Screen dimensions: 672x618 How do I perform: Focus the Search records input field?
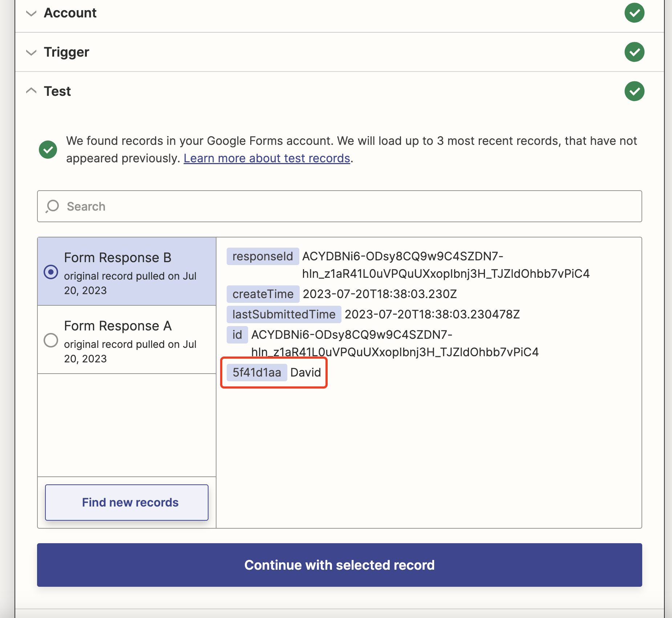tap(340, 206)
